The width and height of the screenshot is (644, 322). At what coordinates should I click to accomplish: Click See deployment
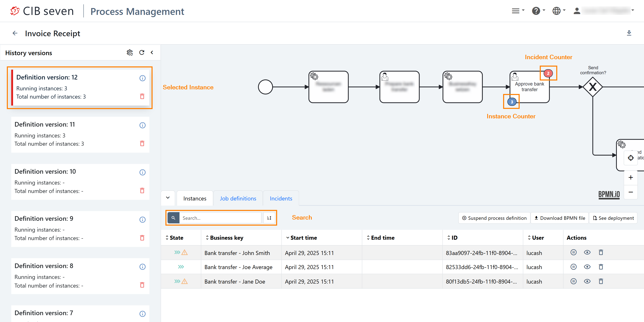[613, 218]
